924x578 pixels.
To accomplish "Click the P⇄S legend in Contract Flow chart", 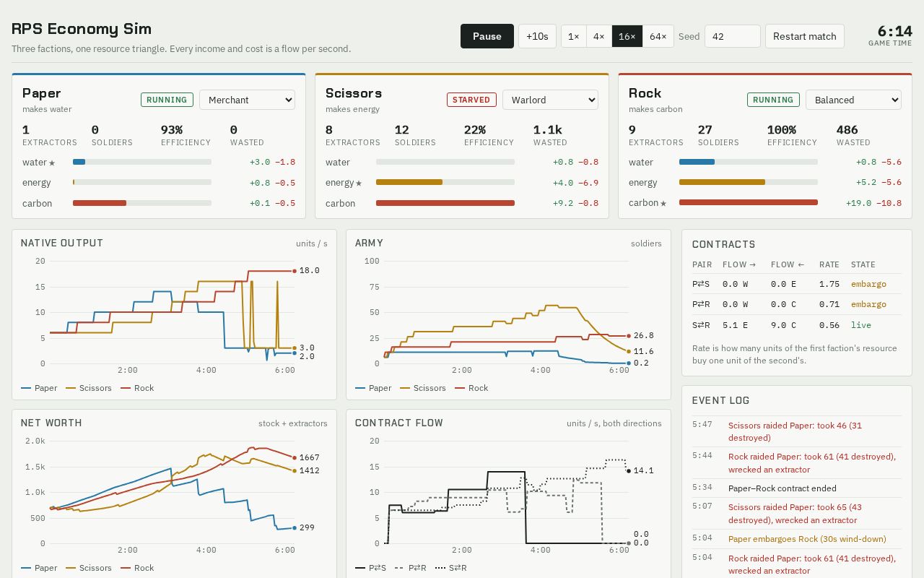I will pyautogui.click(x=370, y=568).
